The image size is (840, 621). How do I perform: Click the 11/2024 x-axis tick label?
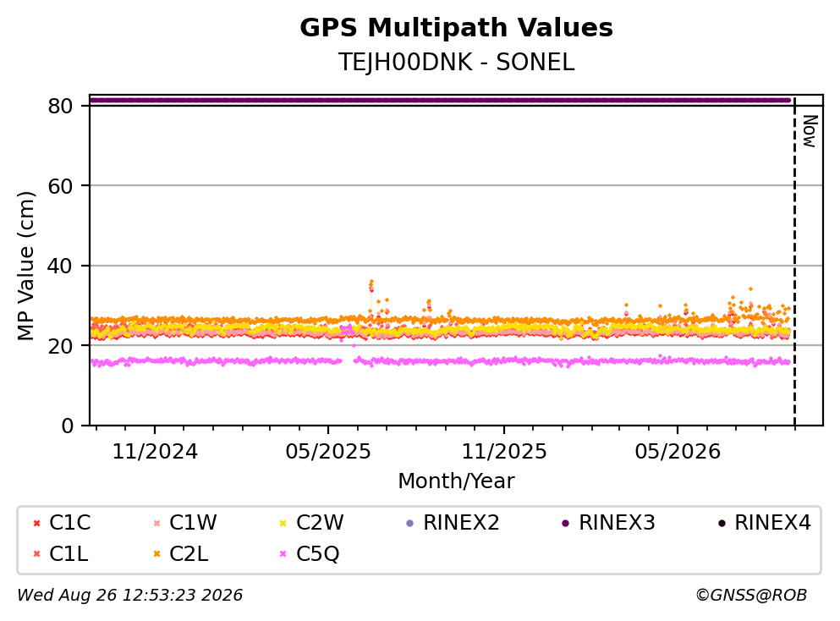155,452
